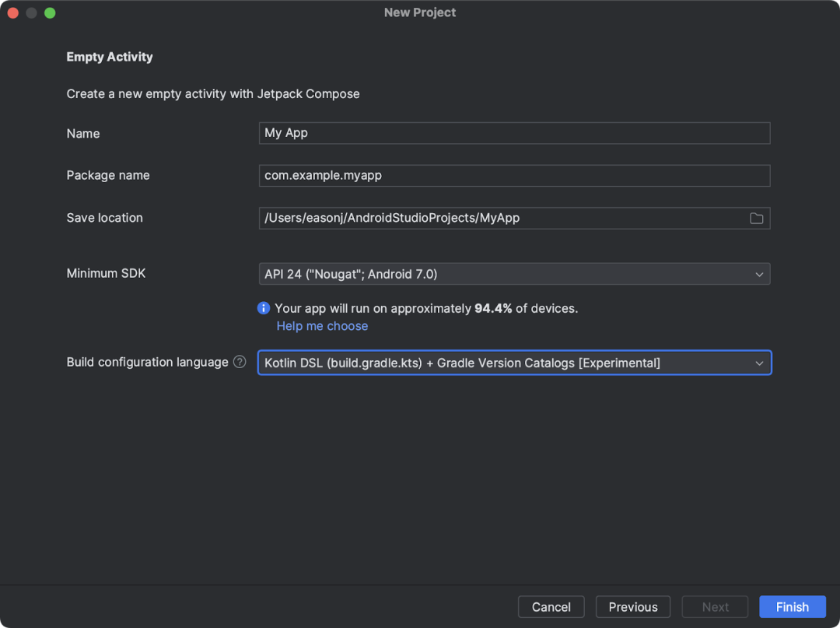This screenshot has width=840, height=628.
Task: Click the blue info icon
Action: click(x=264, y=308)
